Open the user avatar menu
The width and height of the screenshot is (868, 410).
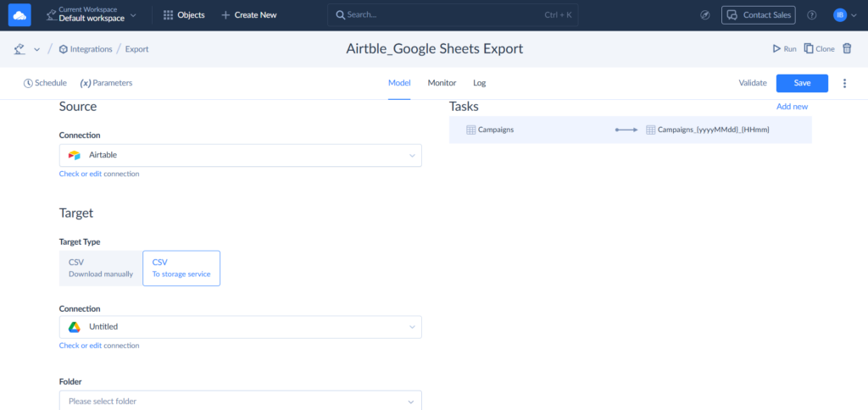click(840, 15)
